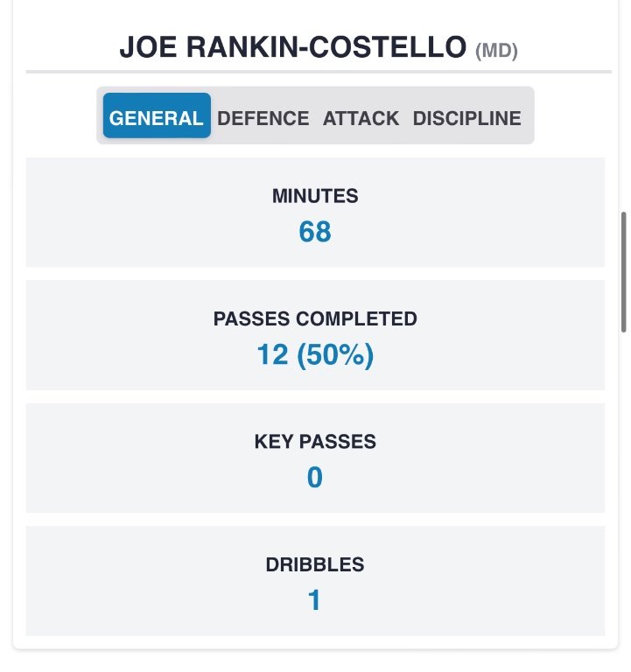Switch to the General tab
631x672 pixels.
click(x=157, y=118)
